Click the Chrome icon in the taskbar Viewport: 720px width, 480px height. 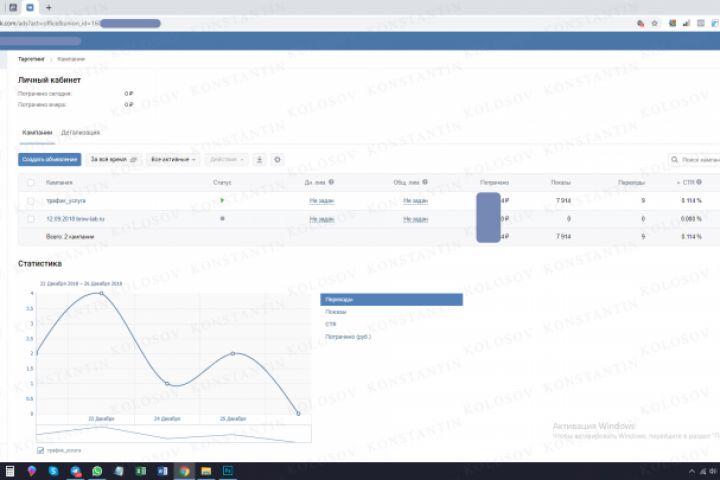[184, 471]
